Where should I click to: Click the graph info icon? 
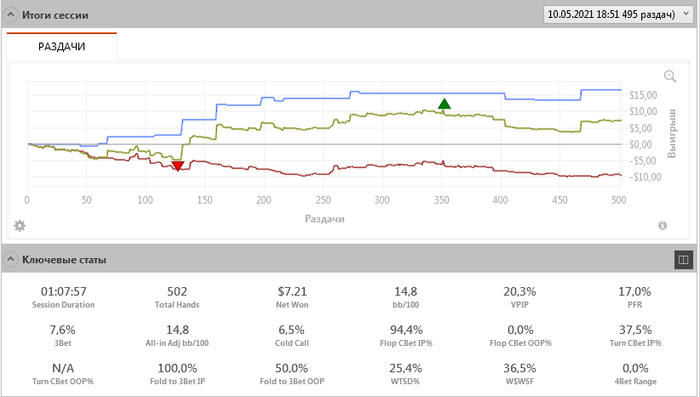click(662, 226)
